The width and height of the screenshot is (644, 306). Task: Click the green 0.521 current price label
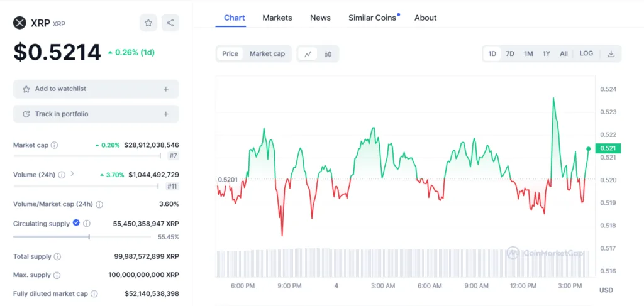tap(608, 148)
